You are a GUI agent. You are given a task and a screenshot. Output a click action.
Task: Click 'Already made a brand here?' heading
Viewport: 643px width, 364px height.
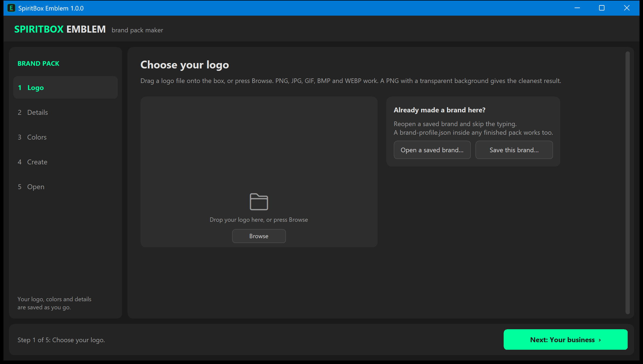[440, 110]
